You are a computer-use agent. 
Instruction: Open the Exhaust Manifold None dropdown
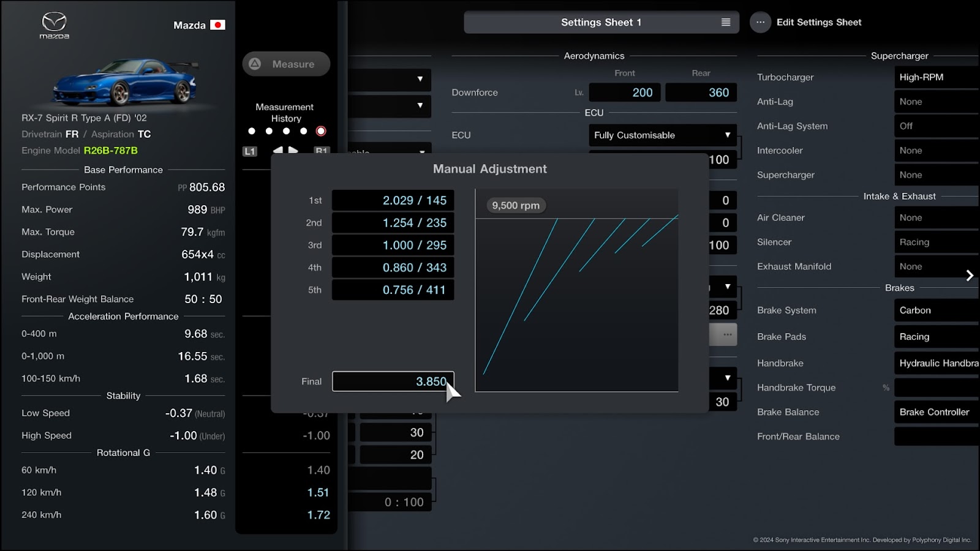[x=937, y=267]
